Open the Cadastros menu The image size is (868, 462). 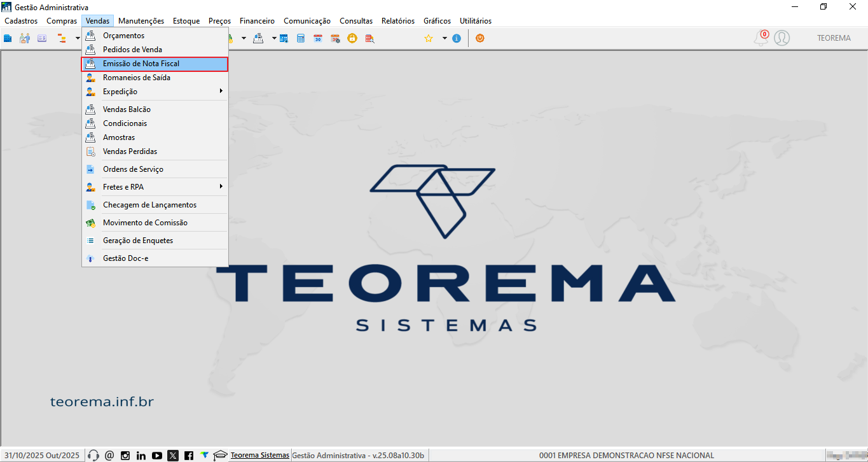click(x=21, y=21)
